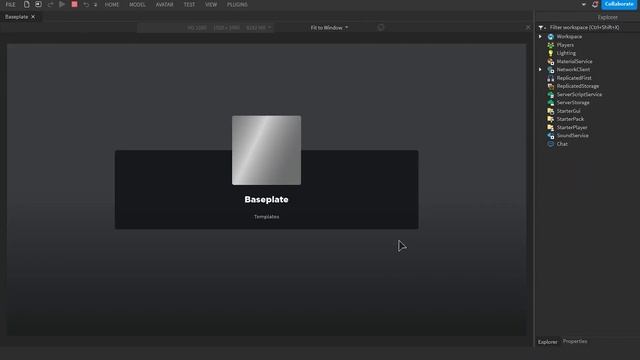Open the dropdown arrow left of the bell
Image resolution: width=640 pixels, height=360 pixels.
584,4
